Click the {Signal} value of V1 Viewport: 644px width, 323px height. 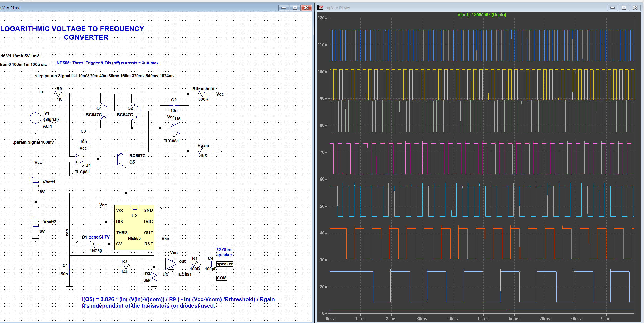51,119
